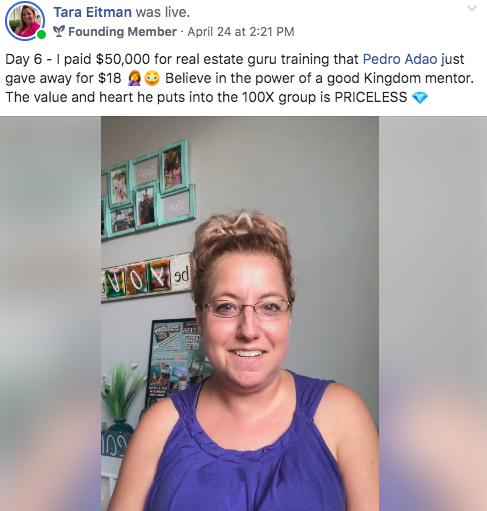Click the facepalm emoji in the post
The image size is (487, 511).
[x=134, y=79]
